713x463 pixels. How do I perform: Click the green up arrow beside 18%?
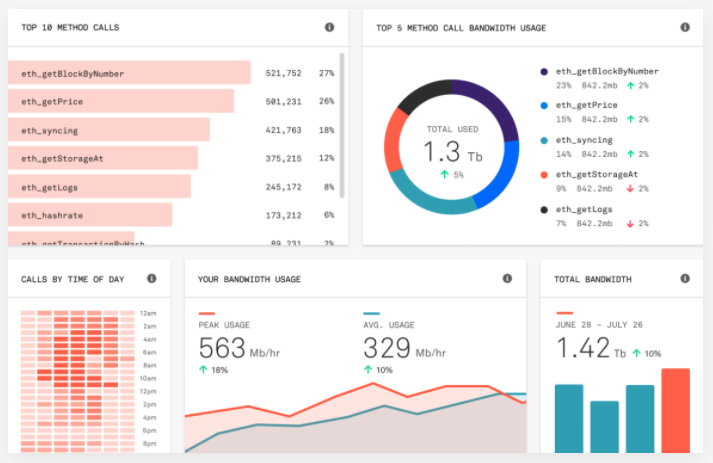[x=203, y=370]
